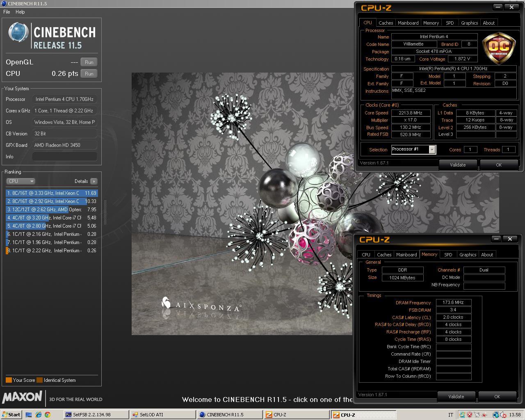Click the GFX Board AMD Radeon HD 3450 value
The width and height of the screenshot is (525, 420).
pos(65,145)
